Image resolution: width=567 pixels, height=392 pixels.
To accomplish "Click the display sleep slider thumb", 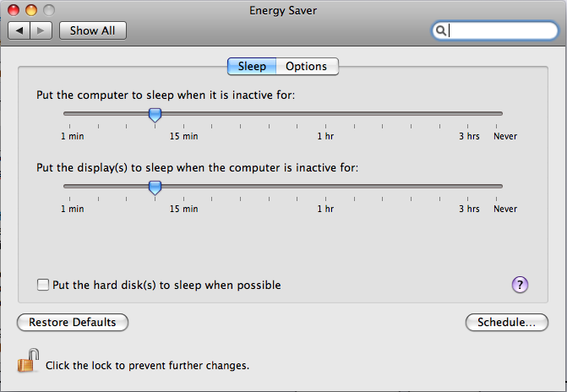I will [x=155, y=188].
